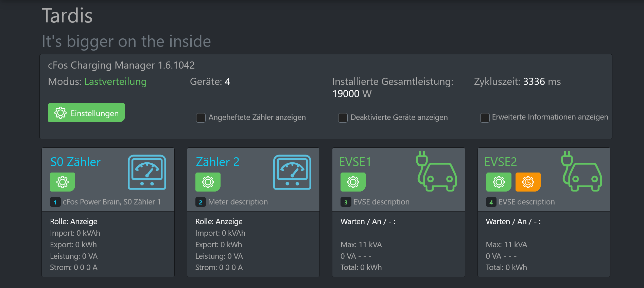
Task: Click device number badge 3
Action: 346,202
